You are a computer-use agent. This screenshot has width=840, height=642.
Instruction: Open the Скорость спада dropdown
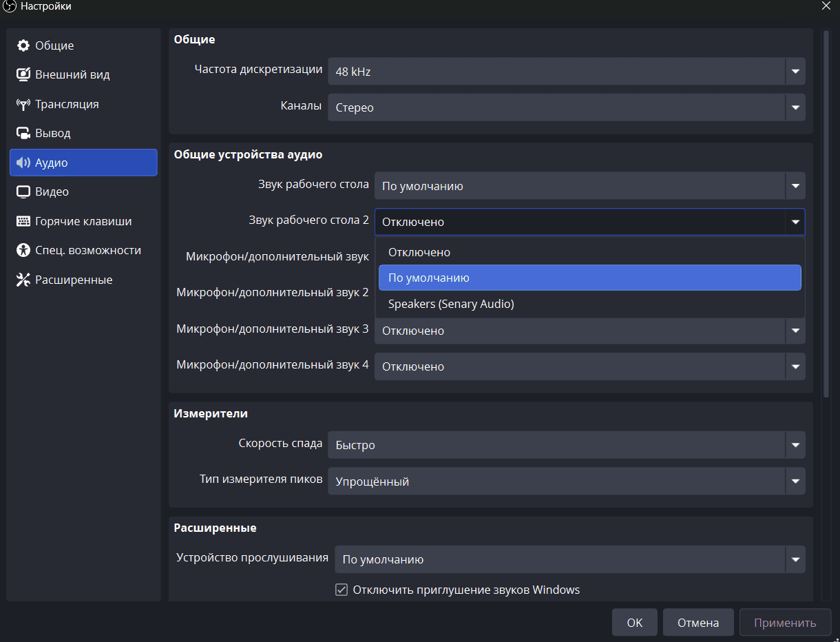pyautogui.click(x=566, y=445)
